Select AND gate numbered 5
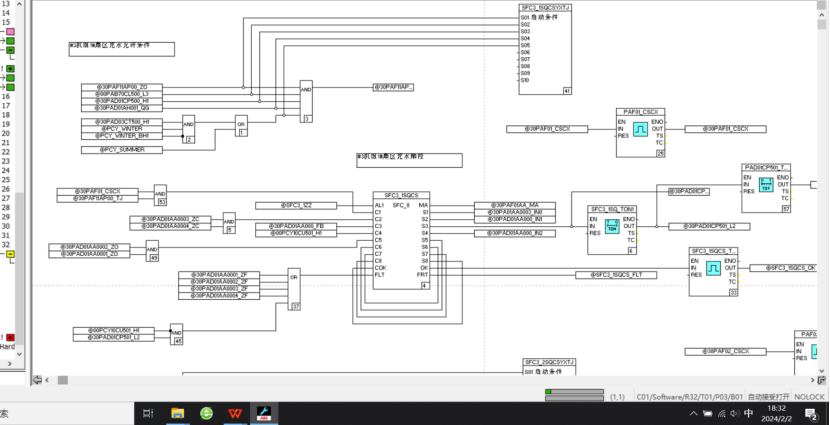Viewport: 830px width, 425px height. coord(229,223)
